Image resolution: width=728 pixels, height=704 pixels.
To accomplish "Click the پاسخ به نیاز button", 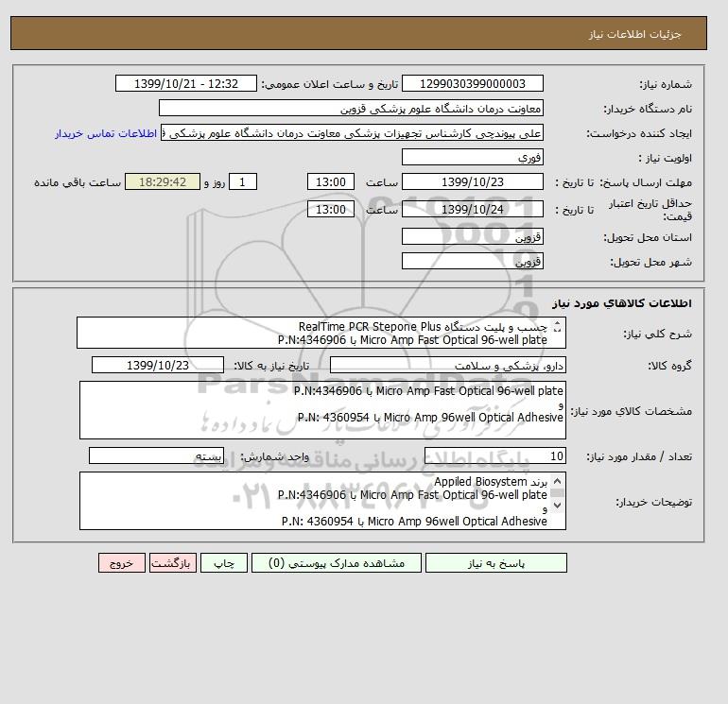I will 495,563.
